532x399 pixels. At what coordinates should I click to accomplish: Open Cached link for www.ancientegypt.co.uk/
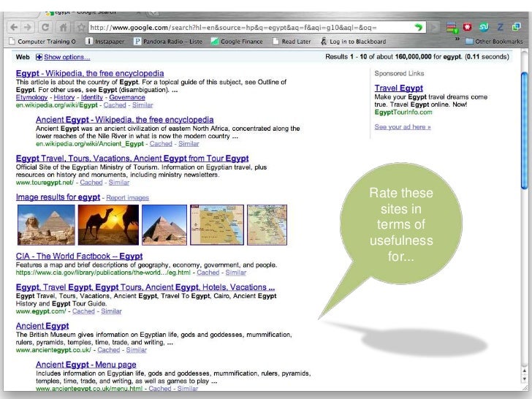coord(109,350)
